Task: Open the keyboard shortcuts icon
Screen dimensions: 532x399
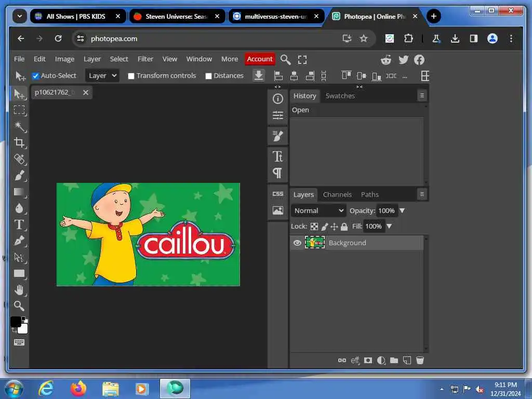Action: (19, 342)
